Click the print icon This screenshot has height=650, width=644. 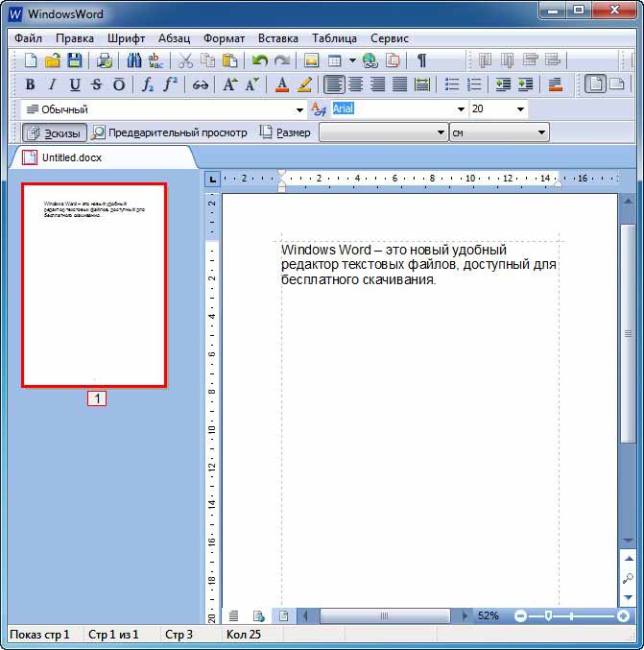pos(104,60)
